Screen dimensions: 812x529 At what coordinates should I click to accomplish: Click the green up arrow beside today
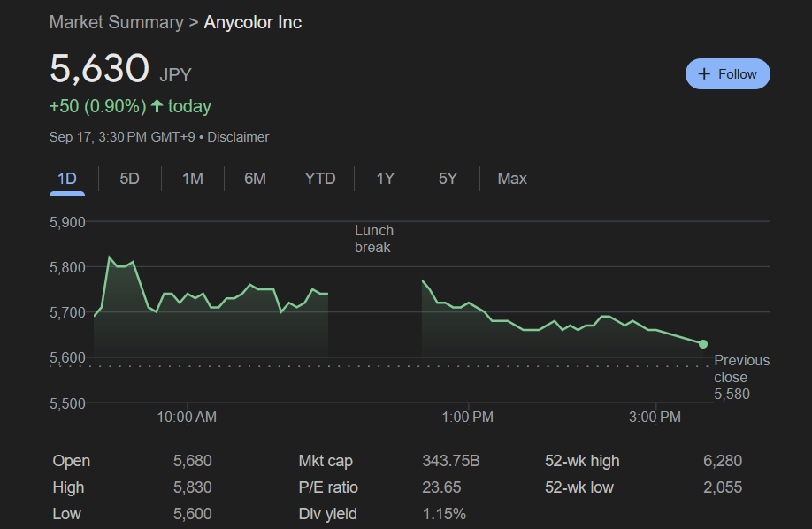[x=157, y=106]
